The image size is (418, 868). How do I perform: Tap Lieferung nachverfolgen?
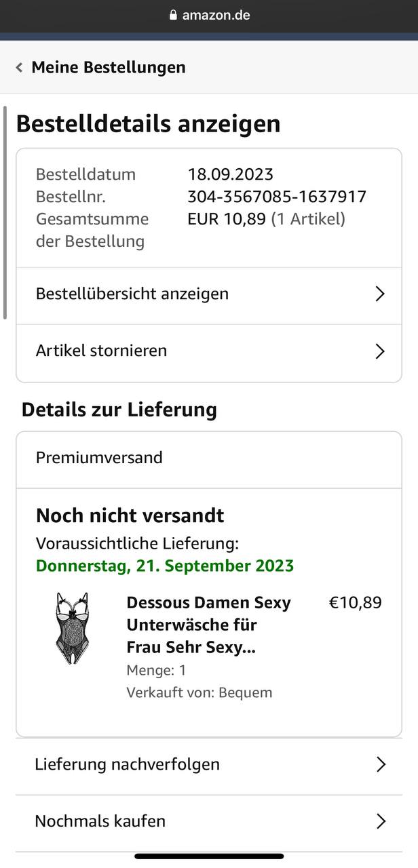click(x=128, y=764)
